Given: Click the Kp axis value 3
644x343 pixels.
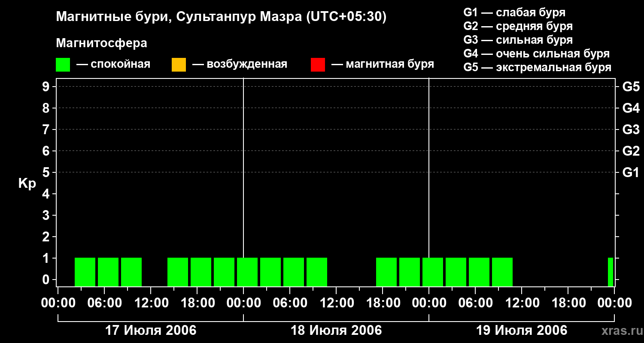Looking at the screenshot, I should point(47,215).
